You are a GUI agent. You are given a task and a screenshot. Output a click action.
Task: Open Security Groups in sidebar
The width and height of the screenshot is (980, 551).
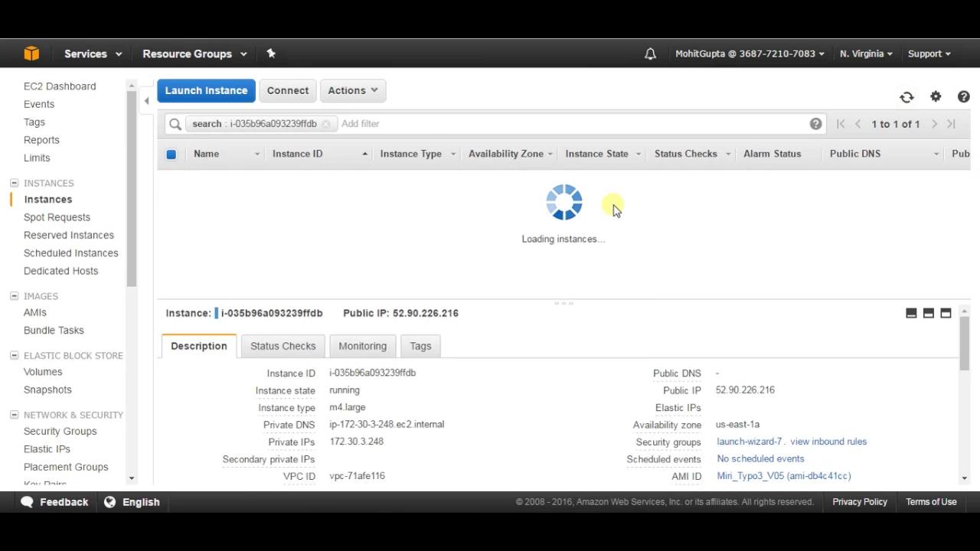pyautogui.click(x=60, y=432)
